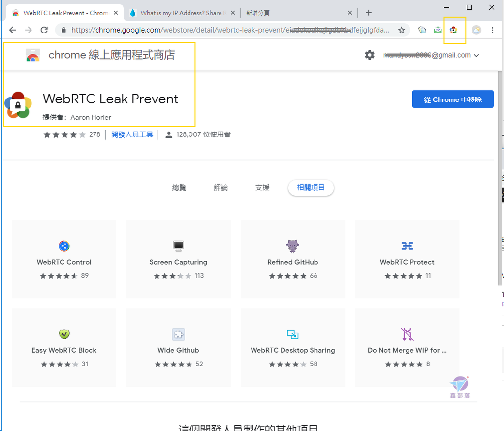Click the WebRTC Leak Prevent toolbar extension icon
The height and width of the screenshot is (431, 504).
tap(453, 30)
